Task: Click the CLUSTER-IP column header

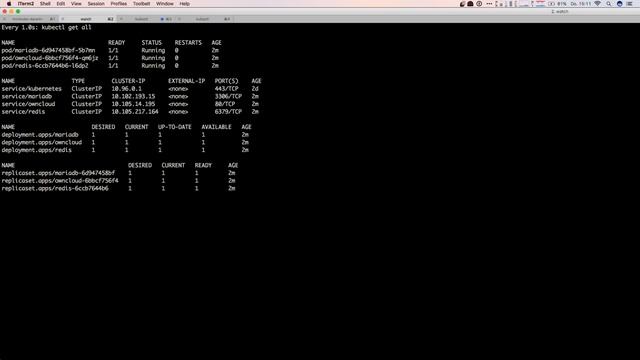Action: [128, 81]
